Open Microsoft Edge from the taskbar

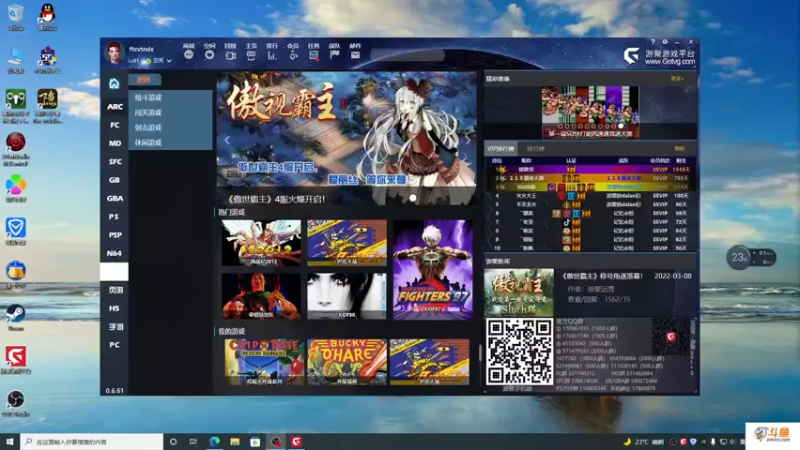[x=214, y=441]
